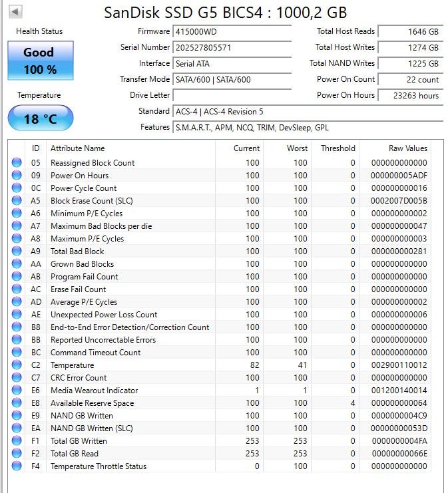The width and height of the screenshot is (448, 493).
Task: Click the Features field listing S.M.A.R.T.
Action: pyautogui.click(x=308, y=127)
